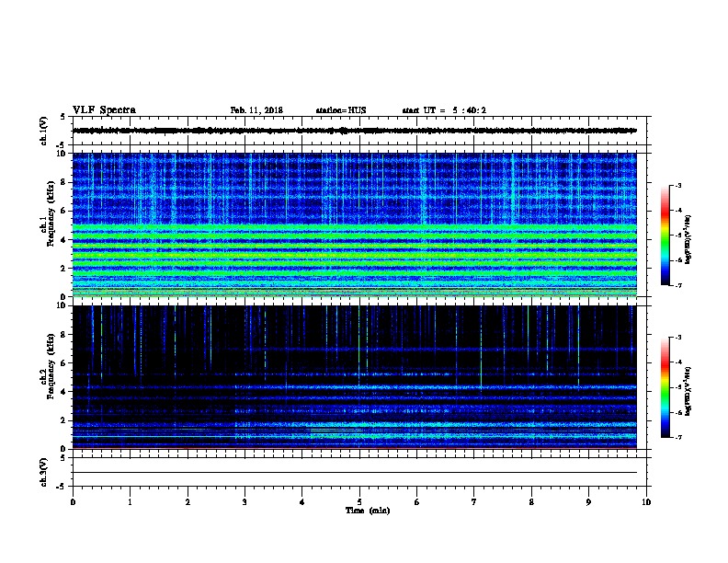Click the "Time (min)" x-axis label
The width and height of the screenshot is (728, 563).
tap(368, 511)
